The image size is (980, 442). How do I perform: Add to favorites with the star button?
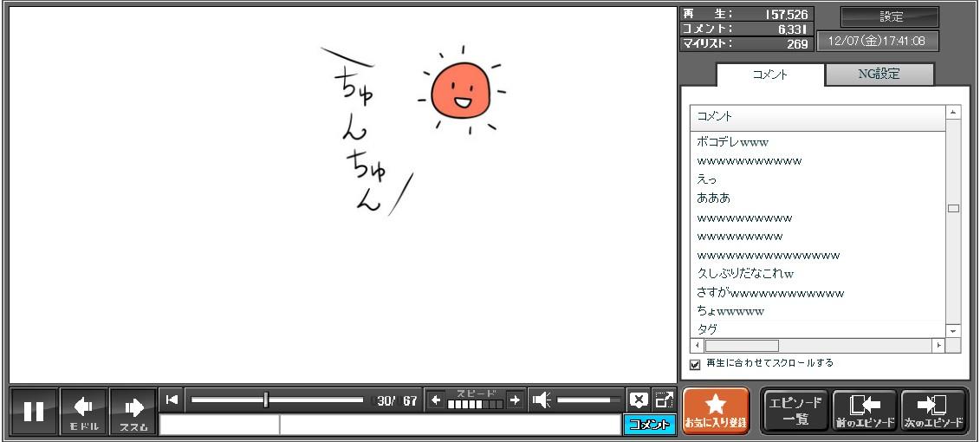[716, 411]
